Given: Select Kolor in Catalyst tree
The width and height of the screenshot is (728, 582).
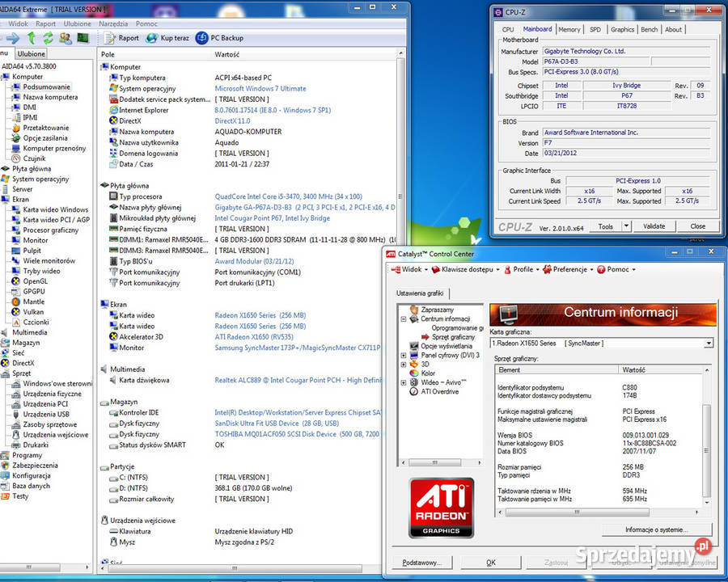Looking at the screenshot, I should coord(428,373).
